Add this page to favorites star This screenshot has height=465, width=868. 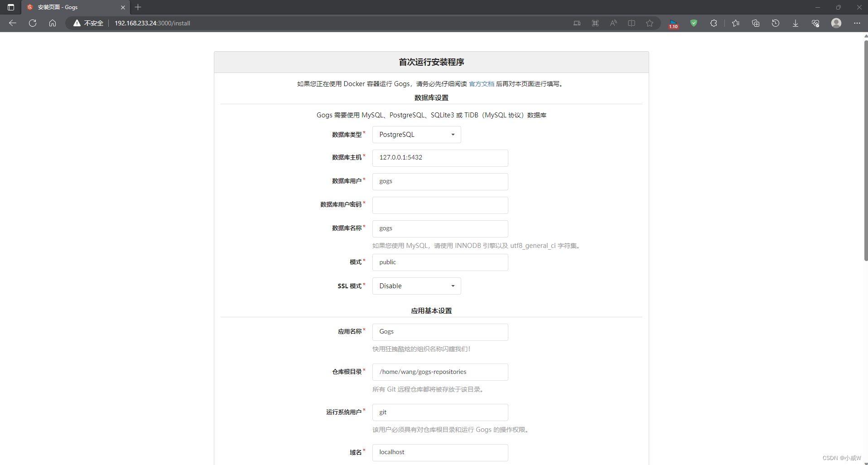pos(650,23)
